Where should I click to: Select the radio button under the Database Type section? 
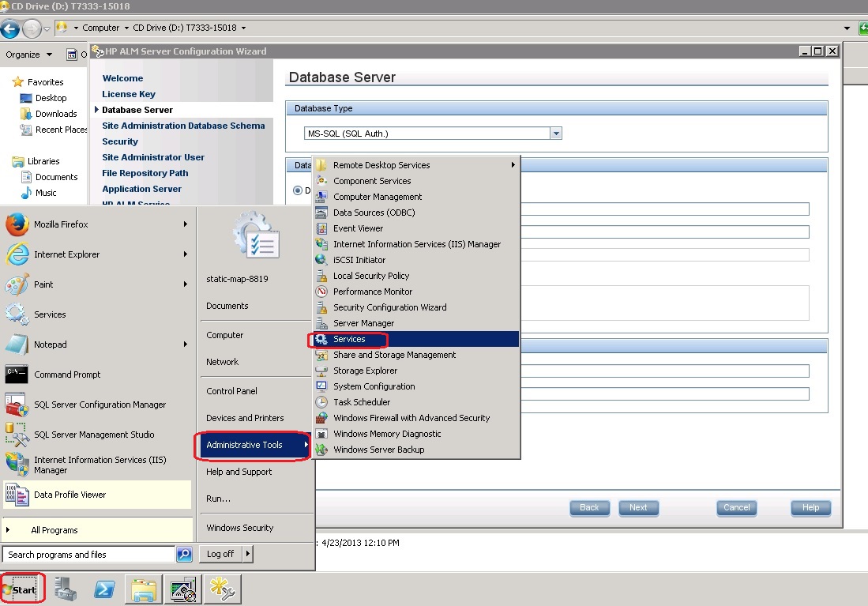click(298, 190)
